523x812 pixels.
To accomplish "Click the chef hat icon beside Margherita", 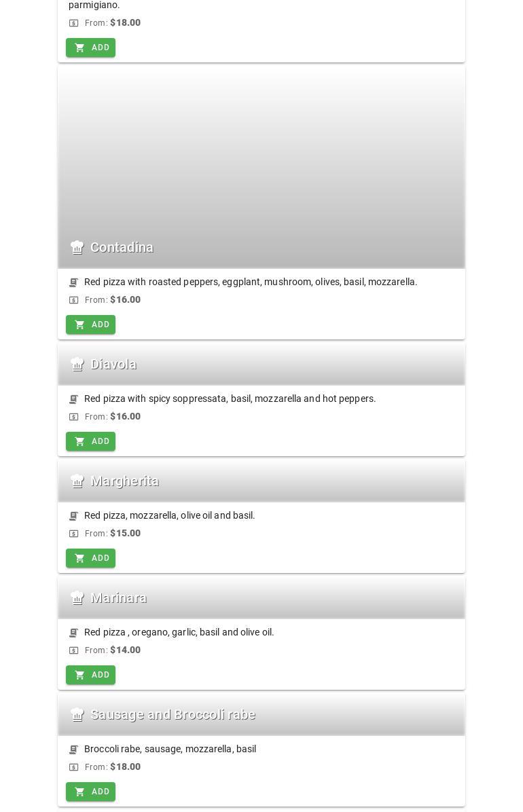I will [x=77, y=481].
